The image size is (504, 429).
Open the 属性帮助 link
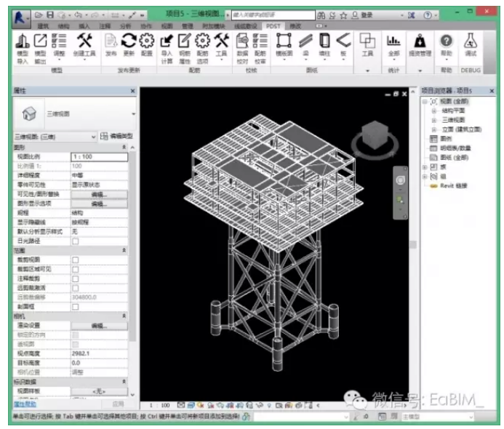(25, 404)
